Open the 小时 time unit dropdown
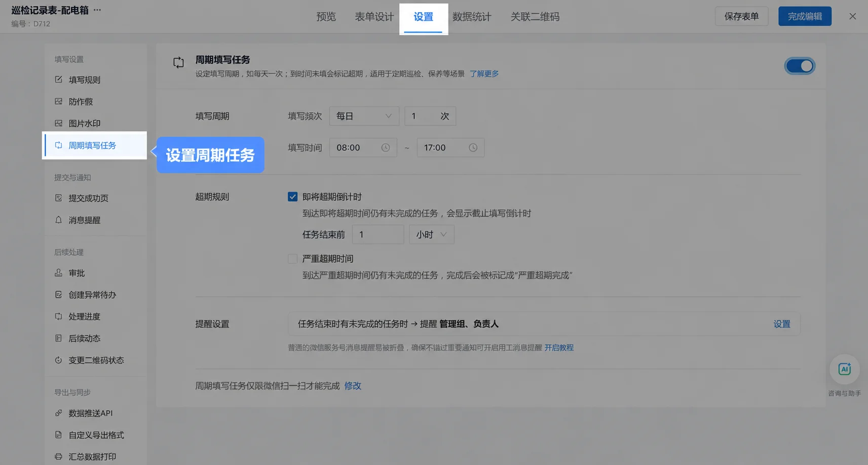This screenshot has height=465, width=868. [432, 235]
